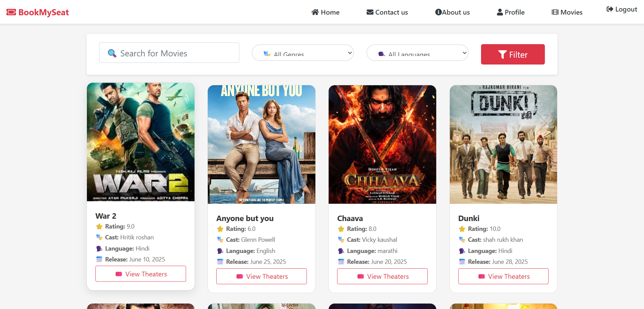
Task: Click the Chaava title text
Action: click(x=350, y=218)
